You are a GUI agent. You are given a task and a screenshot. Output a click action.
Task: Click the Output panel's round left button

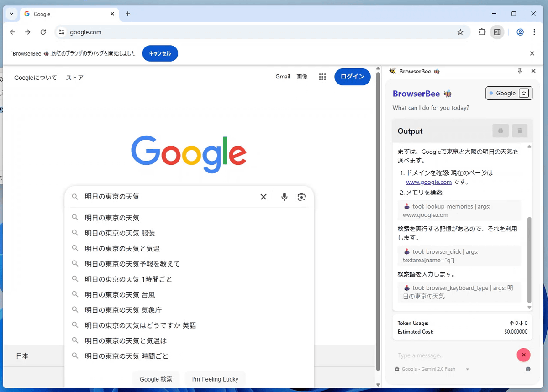pyautogui.click(x=501, y=131)
